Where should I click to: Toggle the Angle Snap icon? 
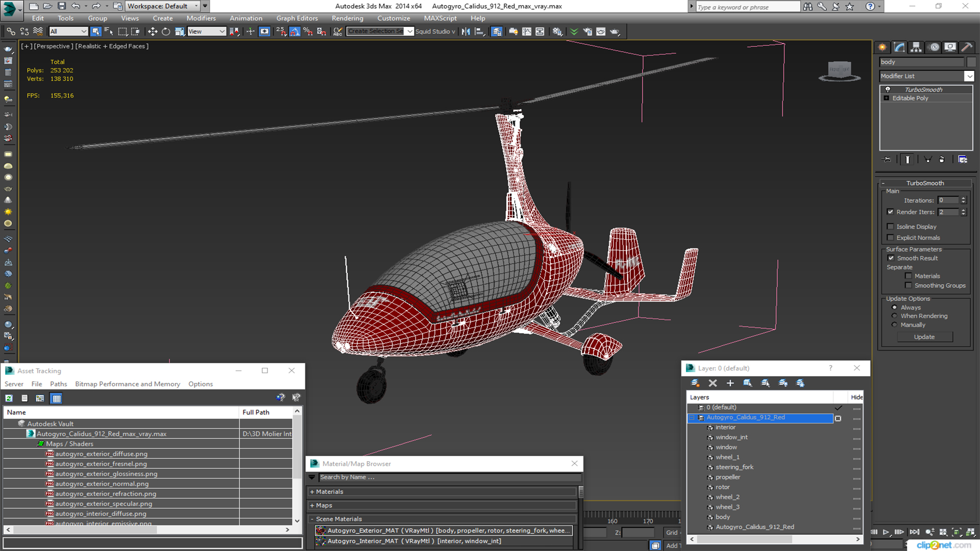[295, 32]
